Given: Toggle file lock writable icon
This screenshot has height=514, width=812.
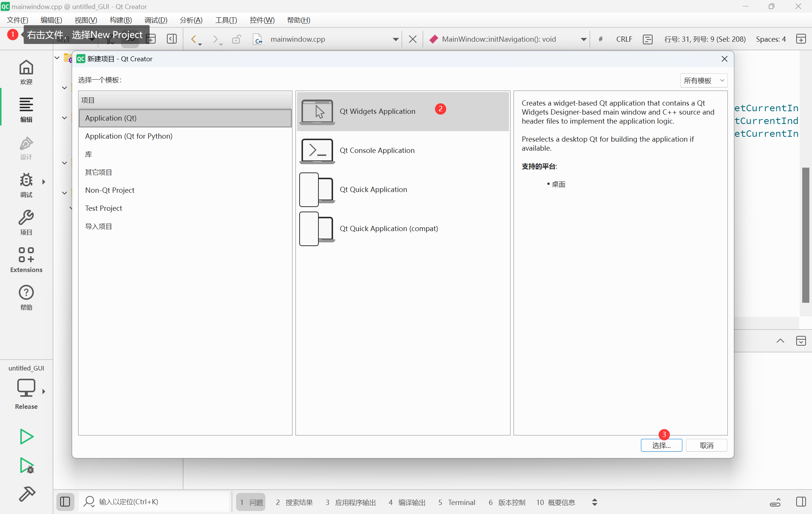Looking at the screenshot, I should [236, 39].
